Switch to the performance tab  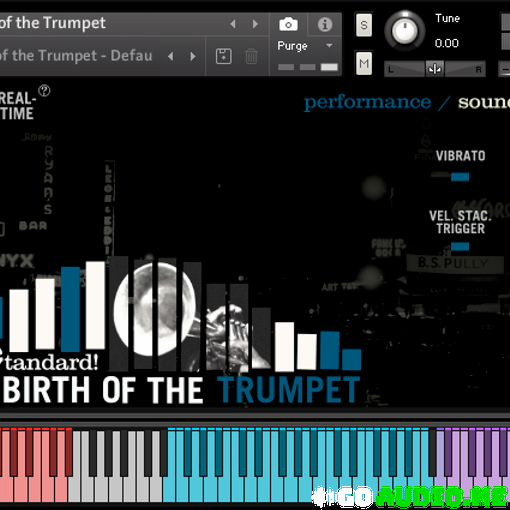(367, 102)
